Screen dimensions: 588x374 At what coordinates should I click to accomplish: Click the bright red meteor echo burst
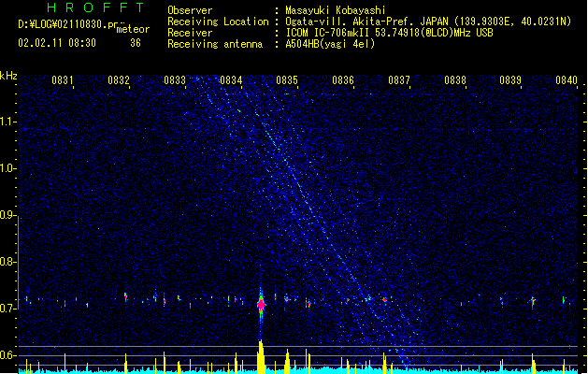(x=261, y=304)
